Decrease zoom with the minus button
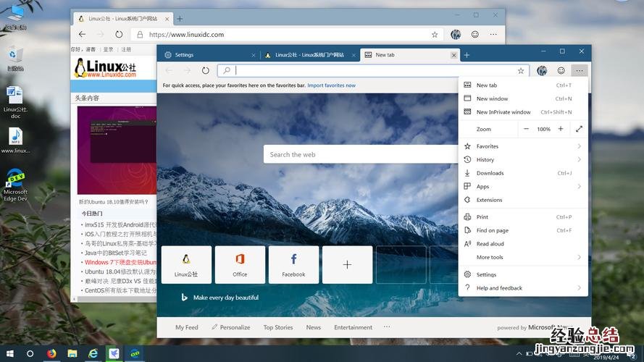The image size is (644, 362). (x=527, y=129)
